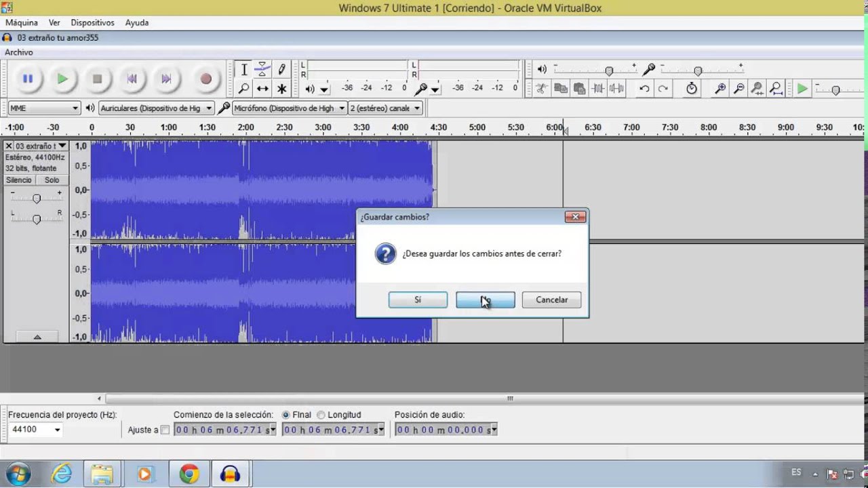Click the output volume slider handle
868x488 pixels.
click(x=609, y=71)
